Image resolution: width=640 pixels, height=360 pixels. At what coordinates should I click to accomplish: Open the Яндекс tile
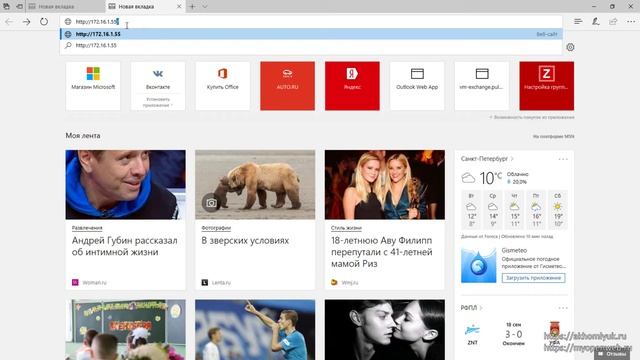352,86
